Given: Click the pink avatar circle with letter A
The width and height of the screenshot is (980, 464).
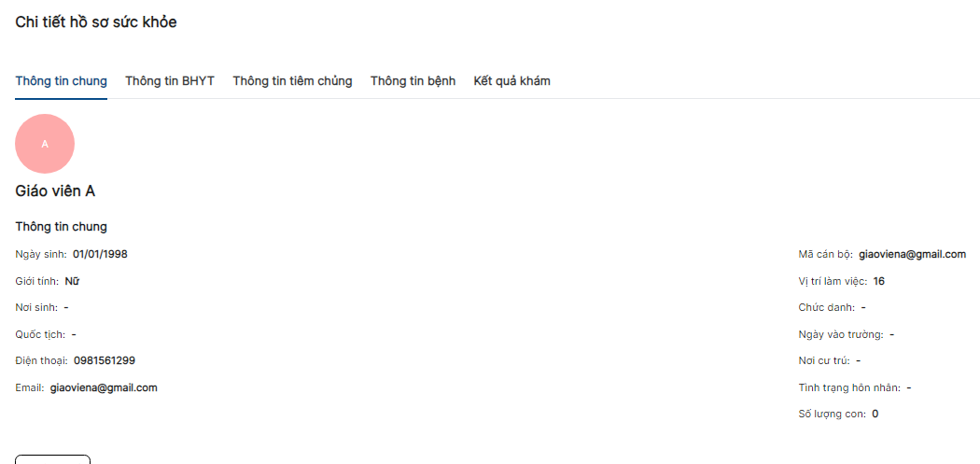Looking at the screenshot, I should tap(45, 144).
